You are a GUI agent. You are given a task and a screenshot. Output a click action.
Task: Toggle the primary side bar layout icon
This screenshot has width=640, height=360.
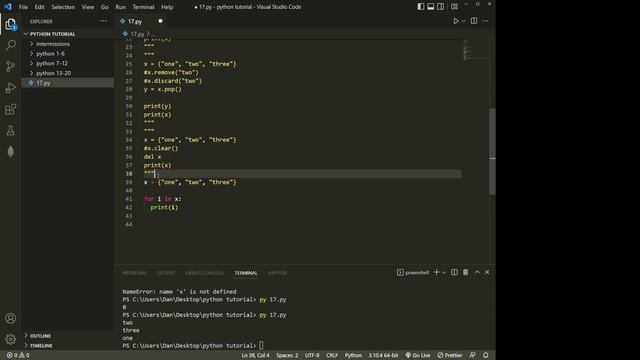tap(421, 7)
